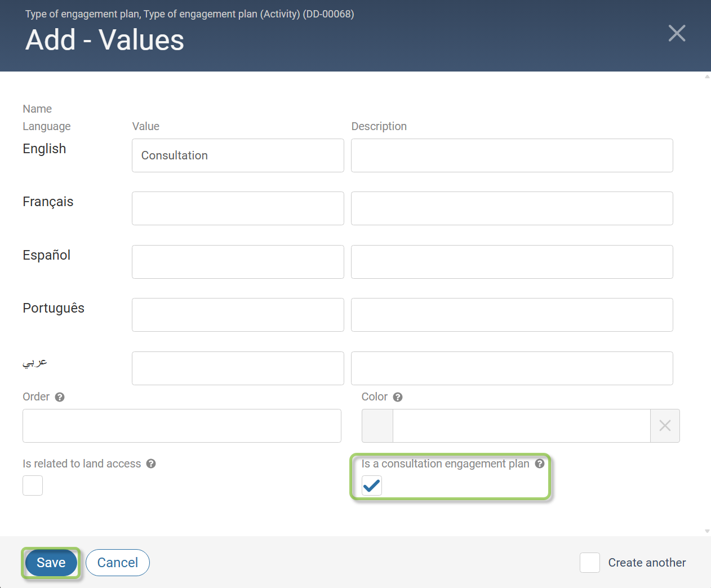This screenshot has height=588, width=711.
Task: Open help icon for consultation engagement plan
Action: 540,464
